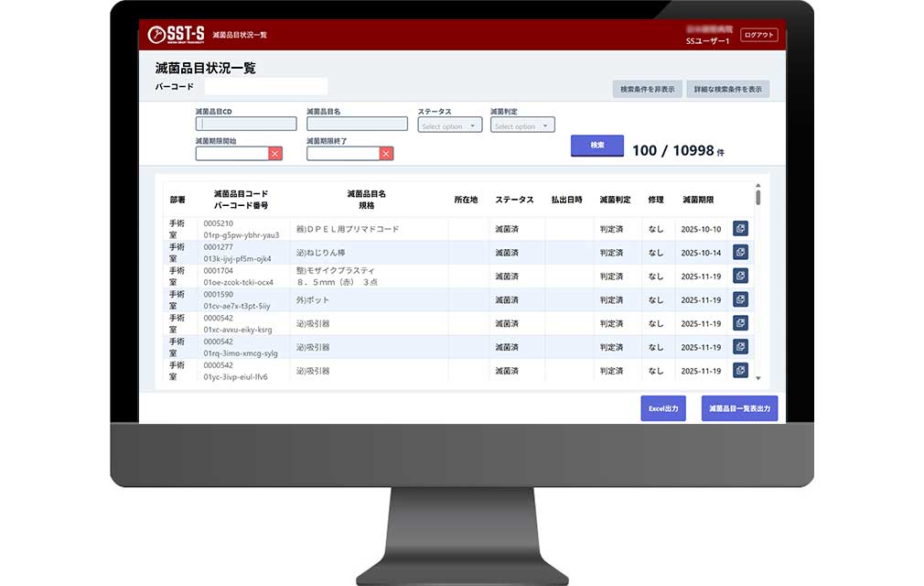Open detail icon for item 0005210
Screen dimensions: 924x586
740,229
